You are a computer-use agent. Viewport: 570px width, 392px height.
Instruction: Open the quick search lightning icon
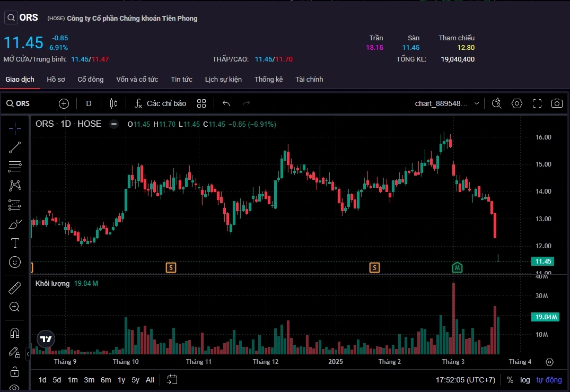(x=497, y=103)
